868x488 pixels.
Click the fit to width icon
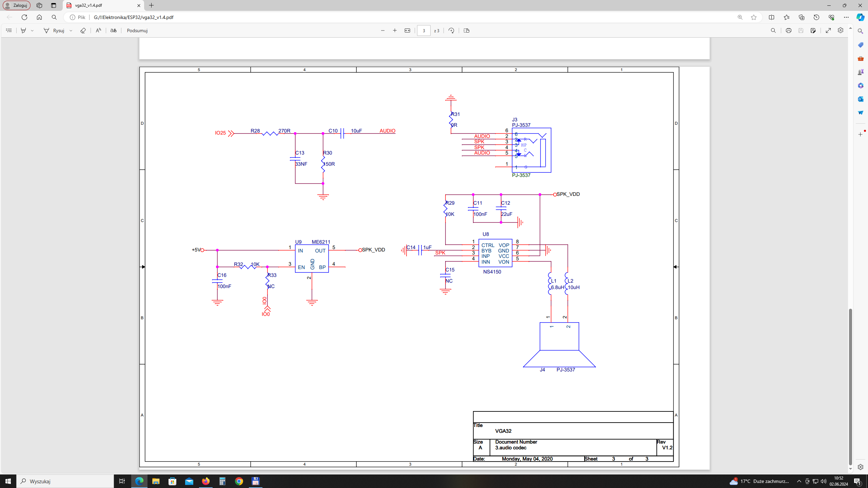click(408, 30)
